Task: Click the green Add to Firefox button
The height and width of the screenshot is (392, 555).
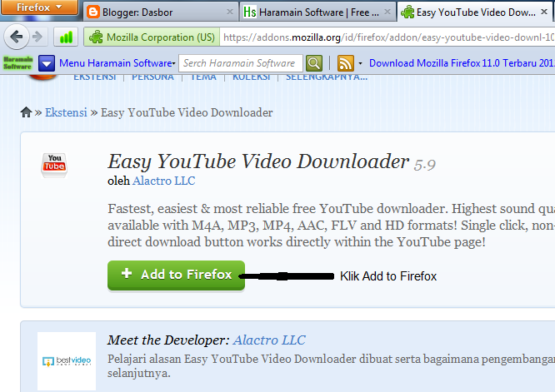Action: [176, 275]
